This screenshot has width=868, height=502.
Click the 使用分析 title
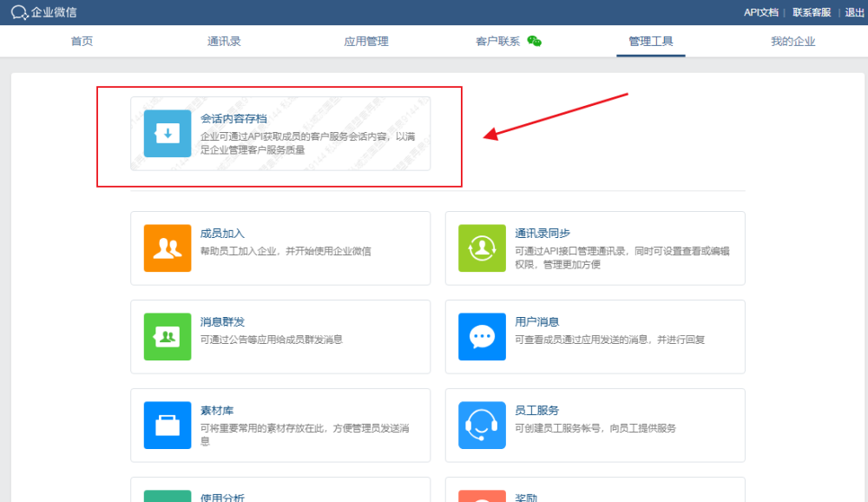tap(222, 498)
